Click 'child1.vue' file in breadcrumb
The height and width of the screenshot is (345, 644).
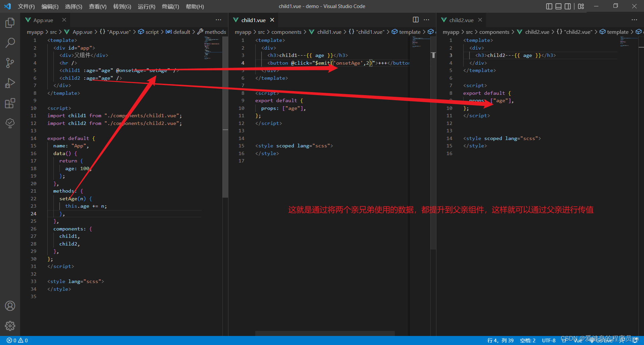tap(329, 32)
